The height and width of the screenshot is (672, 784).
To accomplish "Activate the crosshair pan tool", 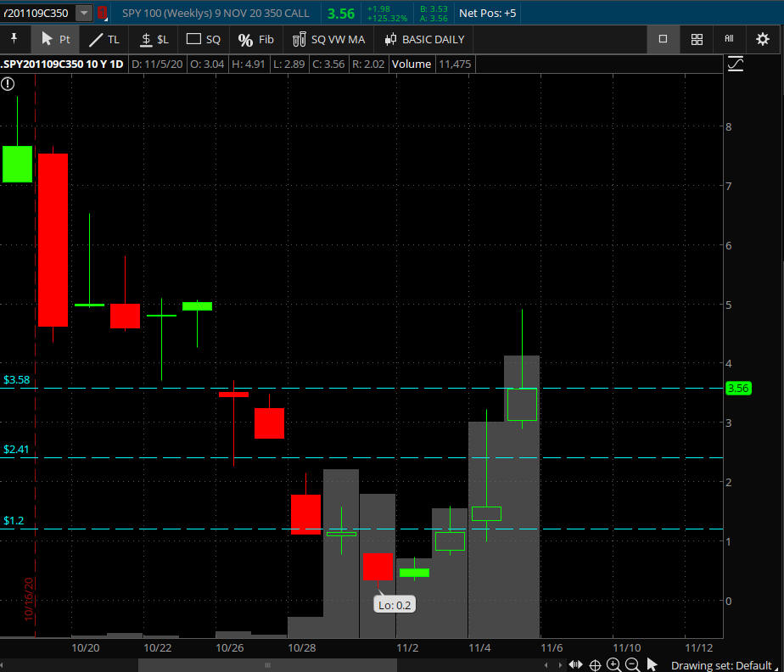I will tap(596, 665).
